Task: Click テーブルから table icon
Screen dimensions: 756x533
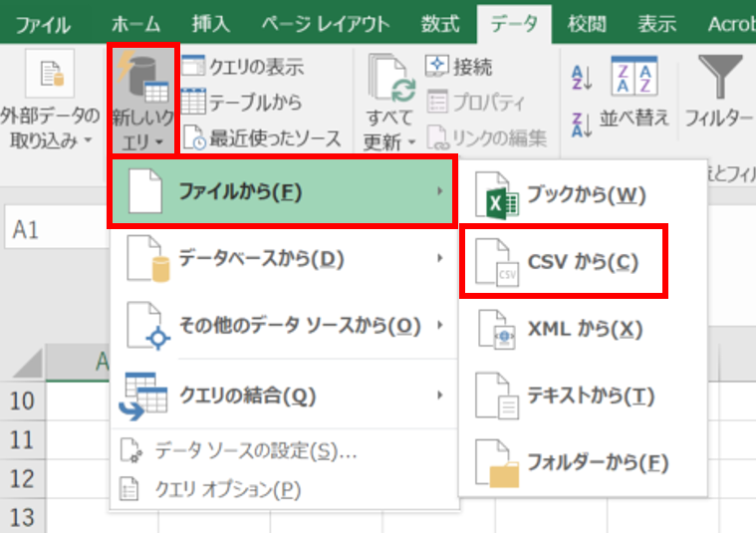Action: pos(193,102)
